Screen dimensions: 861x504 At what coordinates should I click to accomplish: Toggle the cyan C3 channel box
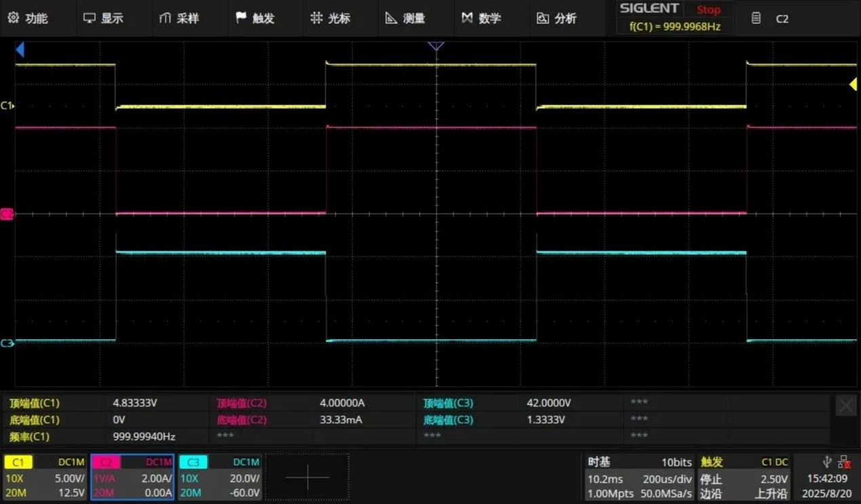220,477
